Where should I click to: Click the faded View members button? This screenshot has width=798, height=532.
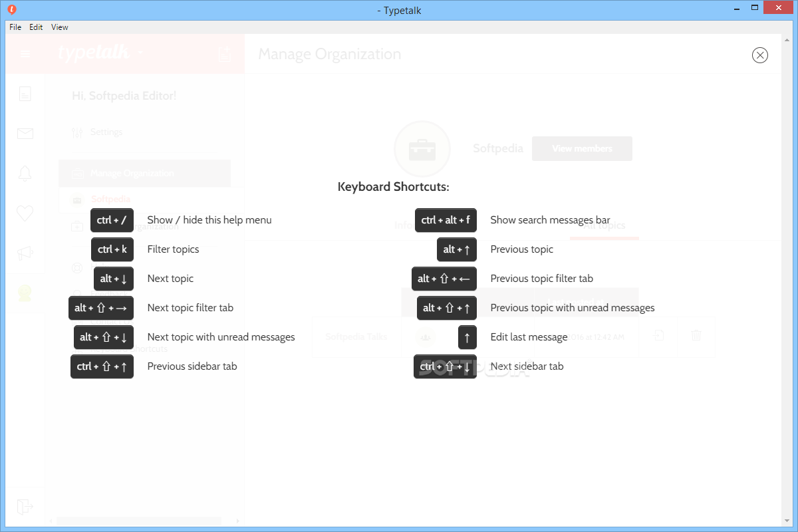[x=582, y=149]
